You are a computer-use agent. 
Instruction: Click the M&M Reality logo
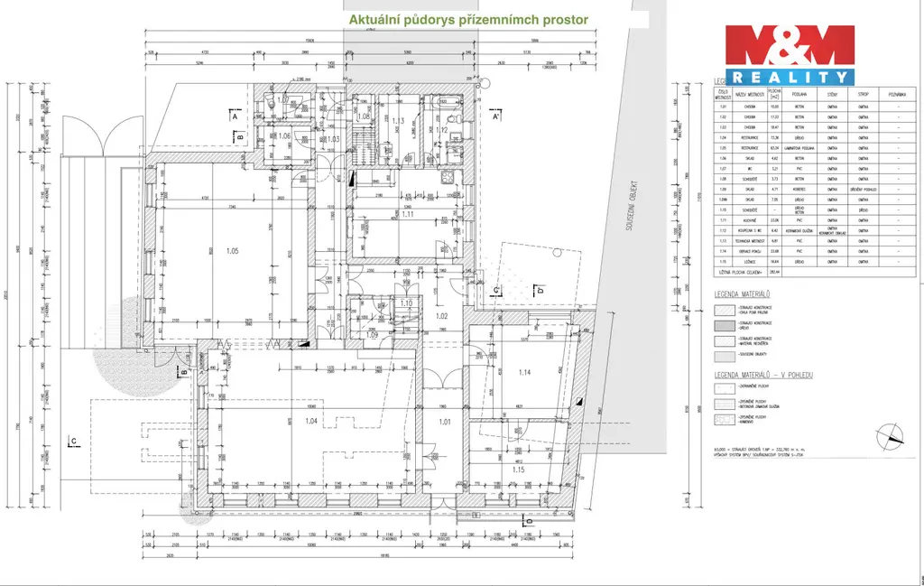coord(790,54)
